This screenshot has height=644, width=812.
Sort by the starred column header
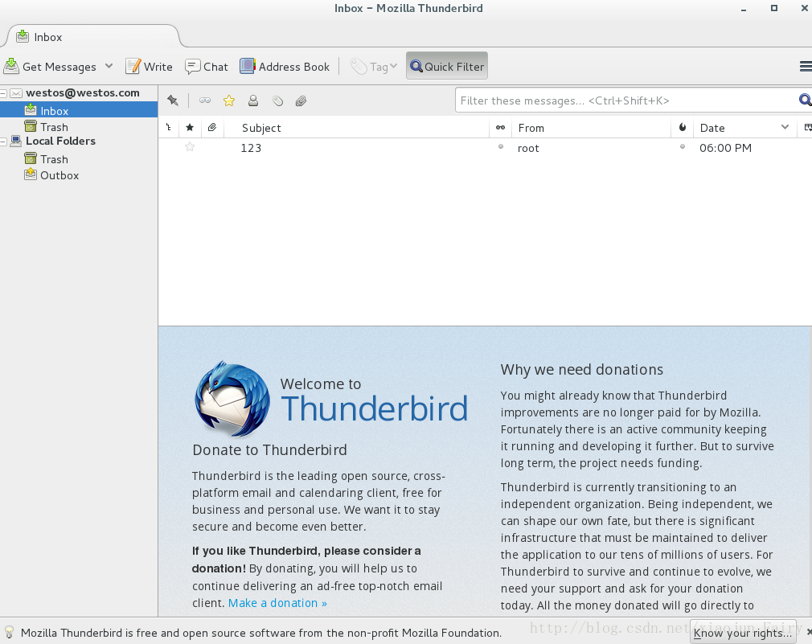click(190, 127)
